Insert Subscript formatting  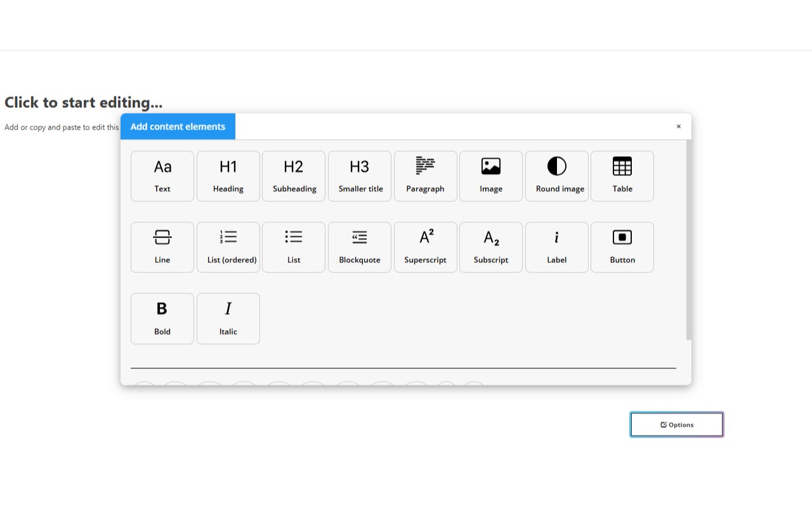coord(491,247)
